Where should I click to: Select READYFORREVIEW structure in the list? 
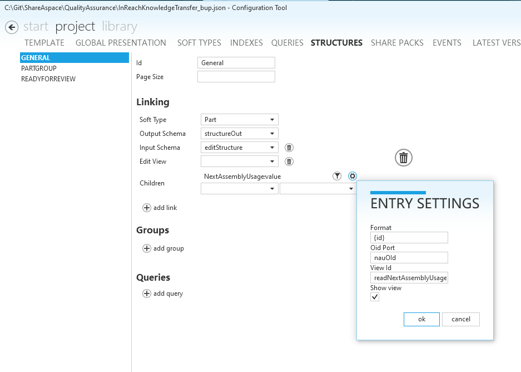tap(48, 79)
